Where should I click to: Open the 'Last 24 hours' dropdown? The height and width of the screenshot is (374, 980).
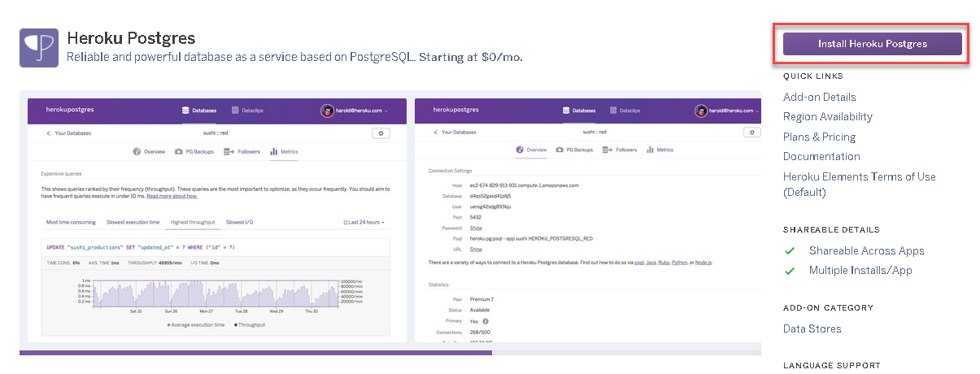[x=364, y=222]
